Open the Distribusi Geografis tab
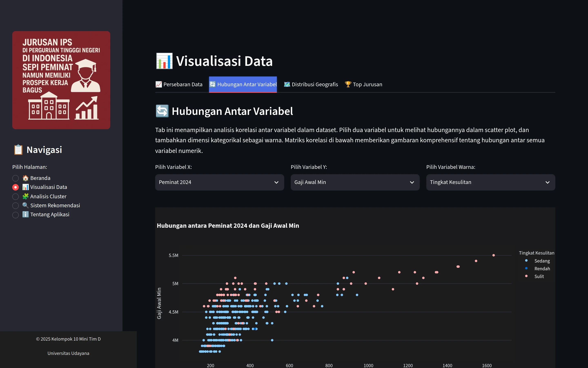 pyautogui.click(x=311, y=84)
